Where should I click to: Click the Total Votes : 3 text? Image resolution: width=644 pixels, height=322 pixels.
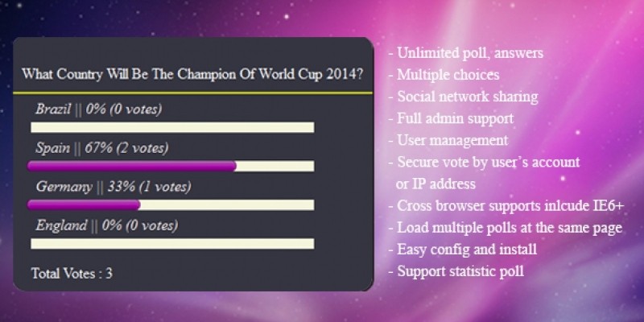pyautogui.click(x=72, y=274)
